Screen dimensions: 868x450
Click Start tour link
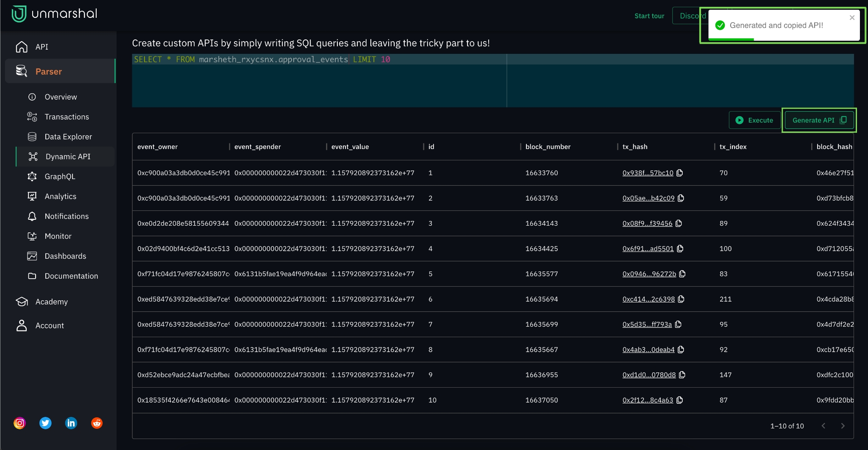(x=649, y=16)
